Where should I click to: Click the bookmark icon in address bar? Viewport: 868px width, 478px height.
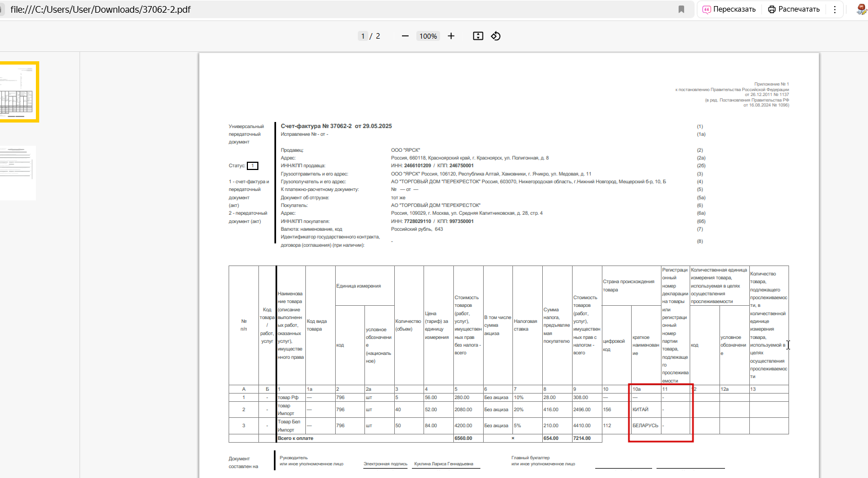pos(681,9)
